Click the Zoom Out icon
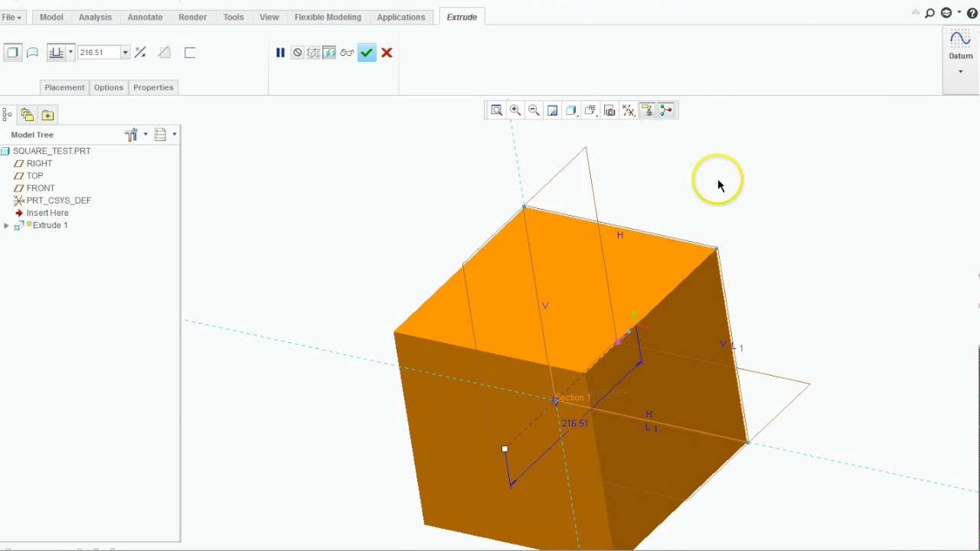This screenshot has width=980, height=551. pyautogui.click(x=534, y=110)
